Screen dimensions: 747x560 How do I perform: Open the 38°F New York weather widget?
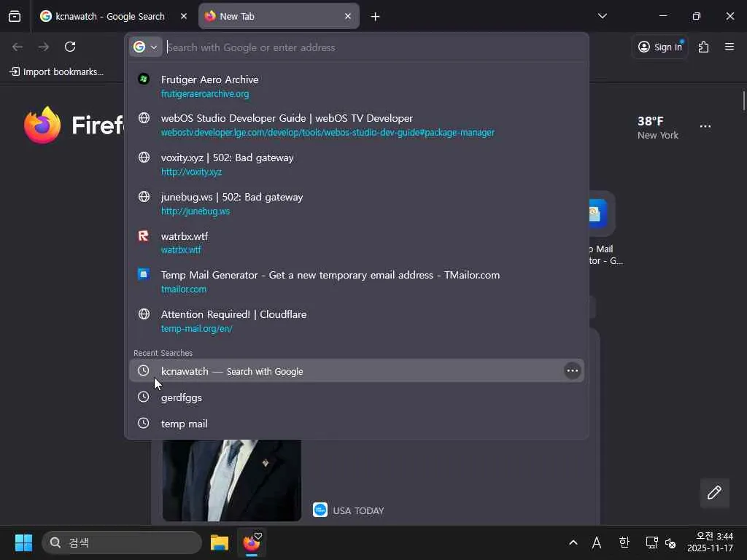tap(657, 128)
